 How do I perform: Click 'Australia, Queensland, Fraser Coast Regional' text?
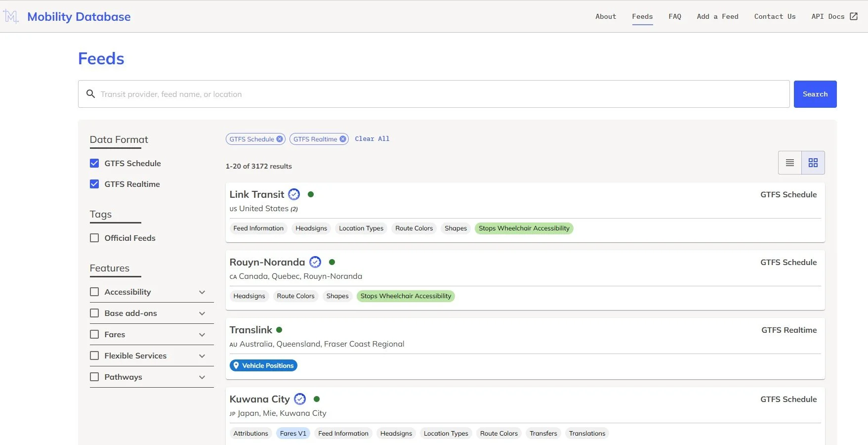click(322, 344)
